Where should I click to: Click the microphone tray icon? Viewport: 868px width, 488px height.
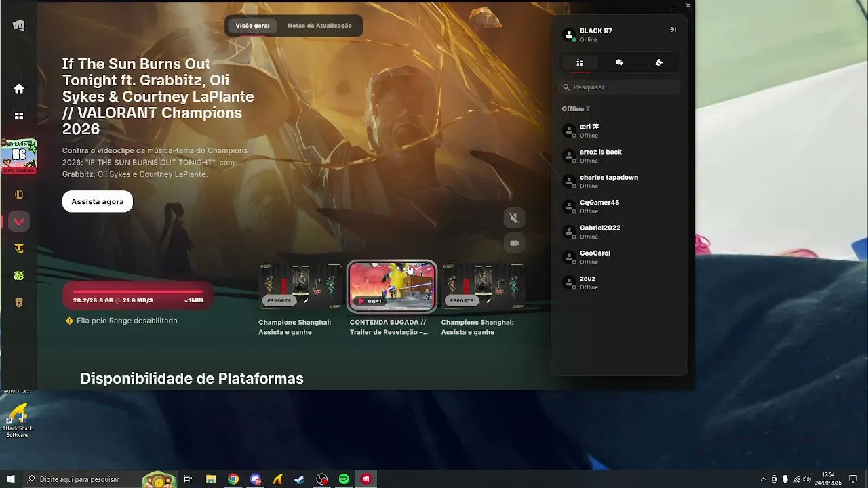point(785,479)
